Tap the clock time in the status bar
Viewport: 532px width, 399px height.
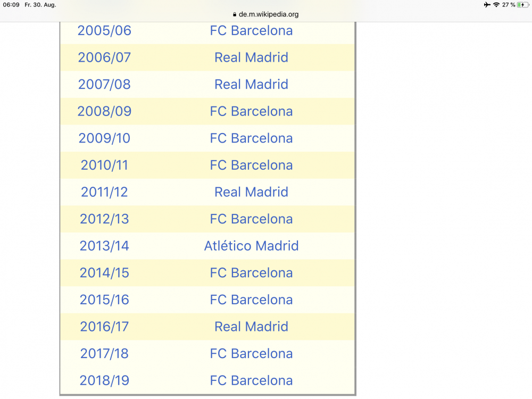[11, 5]
